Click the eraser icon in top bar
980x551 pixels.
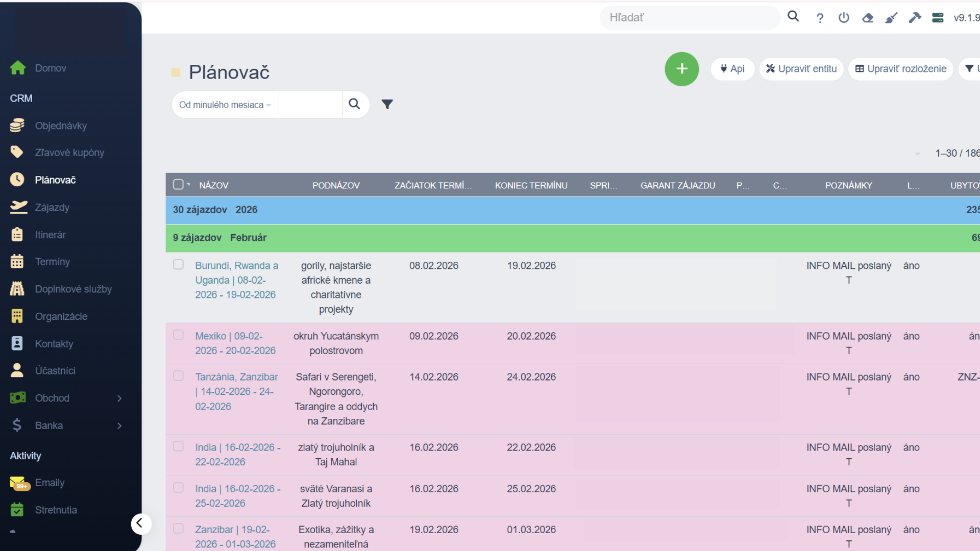[x=867, y=18]
